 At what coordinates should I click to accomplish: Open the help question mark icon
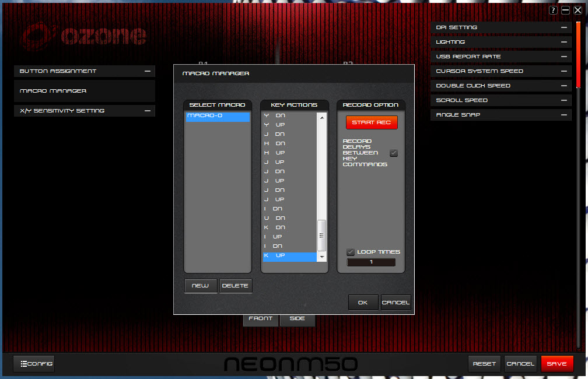pos(553,10)
